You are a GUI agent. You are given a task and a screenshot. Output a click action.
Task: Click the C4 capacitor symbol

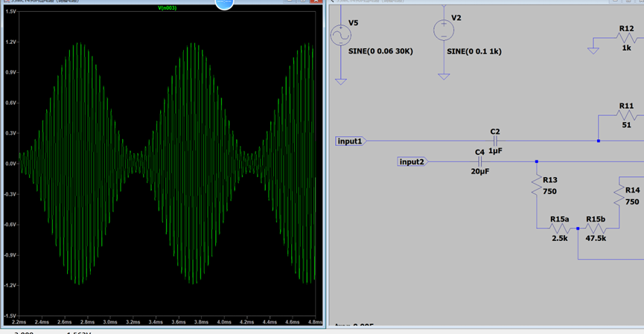pos(479,161)
